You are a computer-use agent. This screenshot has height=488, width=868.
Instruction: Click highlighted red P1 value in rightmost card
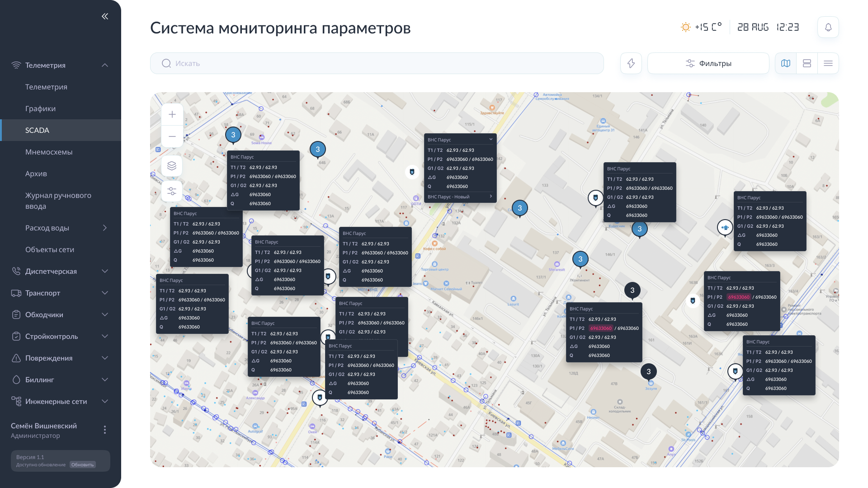tap(739, 297)
